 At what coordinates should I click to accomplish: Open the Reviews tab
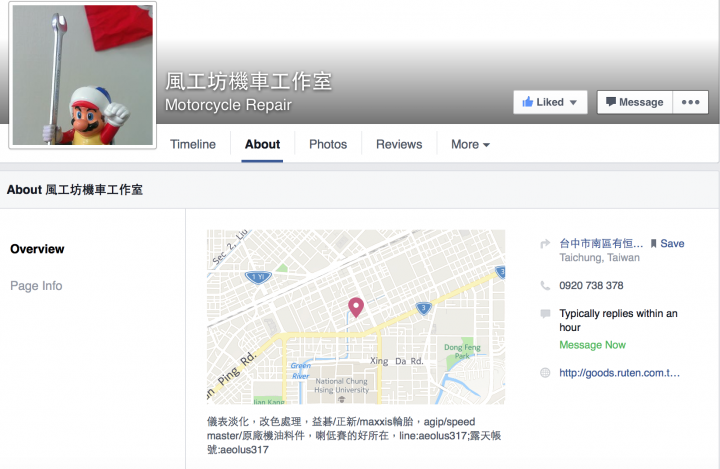(399, 144)
